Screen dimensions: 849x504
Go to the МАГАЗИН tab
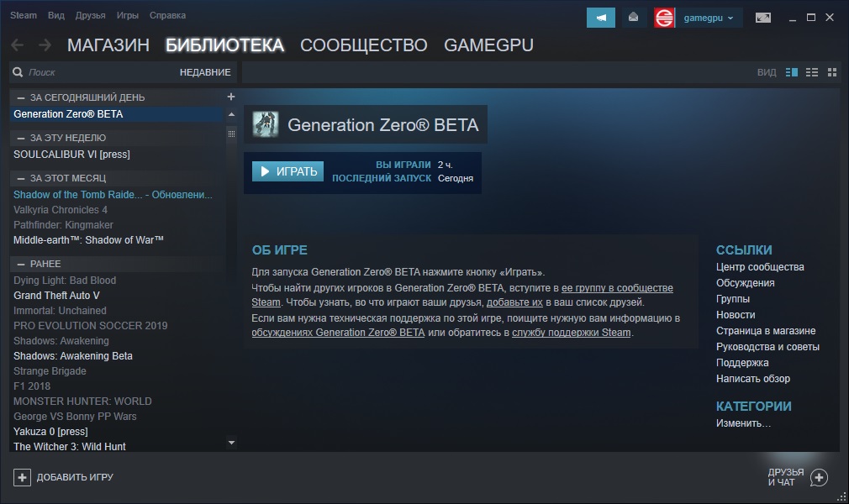[108, 45]
